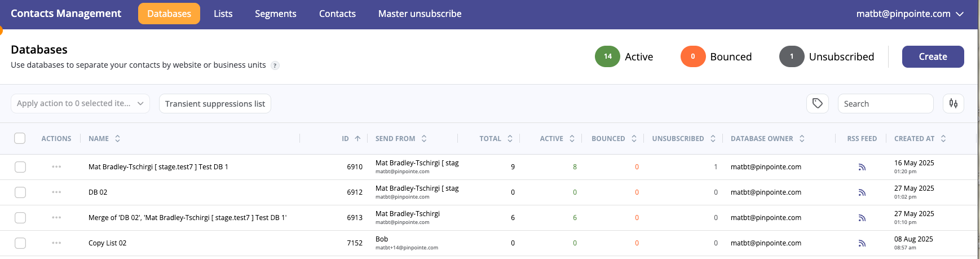980x259 pixels.
Task: Sort by NAME column arrows
Action: (117, 138)
